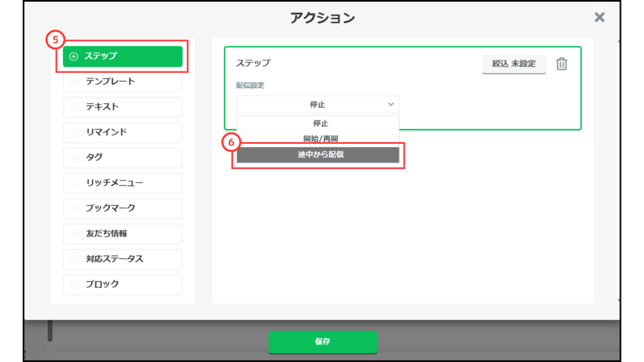Click the plus icon beside ステップ
The width and height of the screenshot is (644, 362).
pos(74,57)
